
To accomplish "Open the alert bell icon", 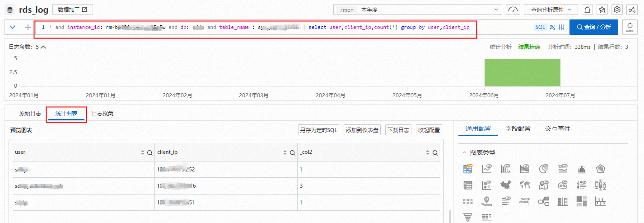I will click(588, 9).
